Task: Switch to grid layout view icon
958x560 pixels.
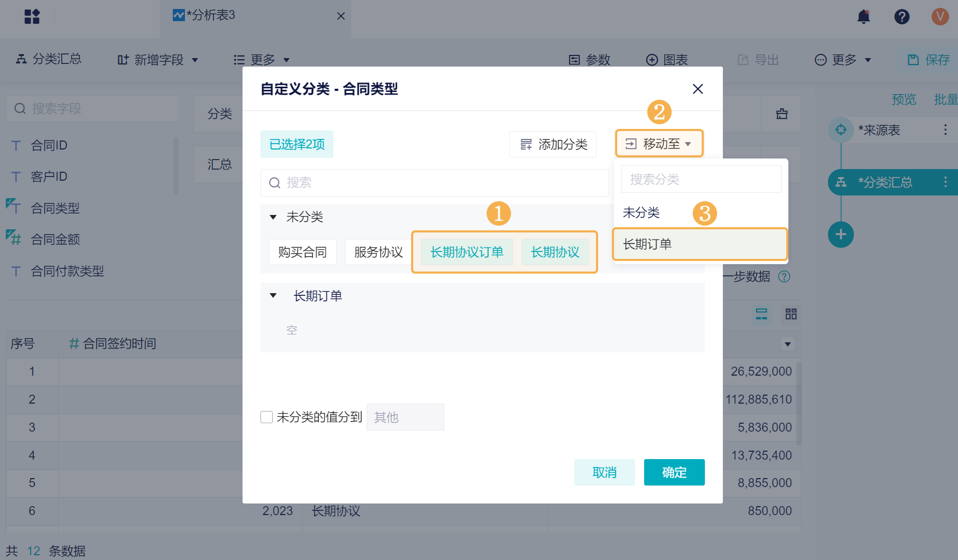Action: point(791,314)
